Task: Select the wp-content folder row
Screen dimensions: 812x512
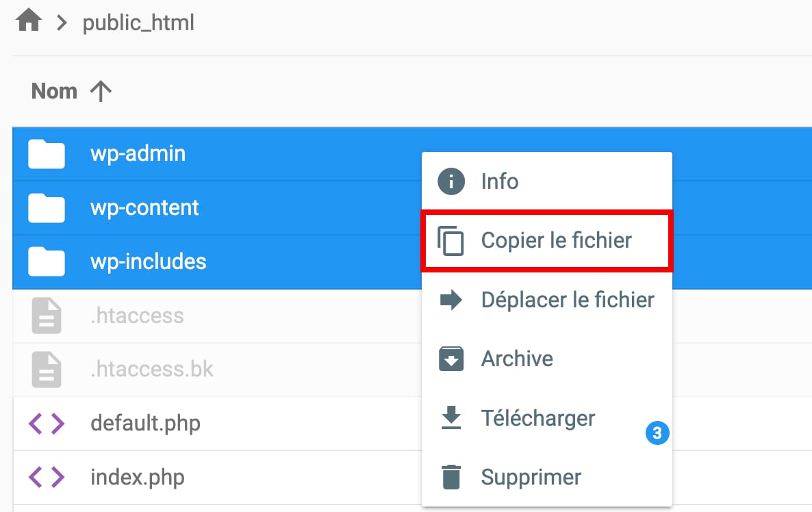Action: coord(144,207)
